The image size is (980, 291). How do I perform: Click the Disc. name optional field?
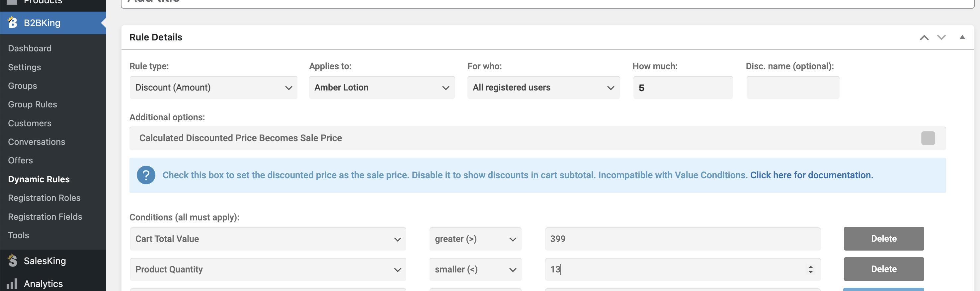coord(792,87)
